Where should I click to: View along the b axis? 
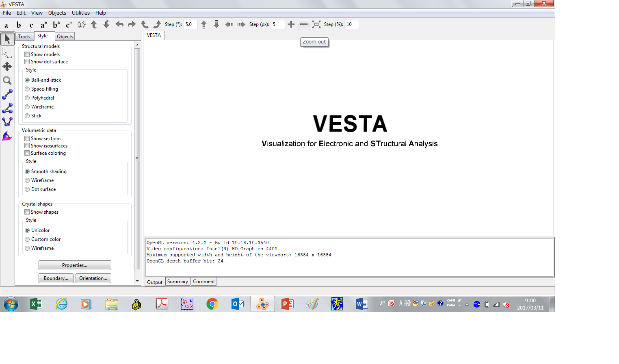[19, 25]
